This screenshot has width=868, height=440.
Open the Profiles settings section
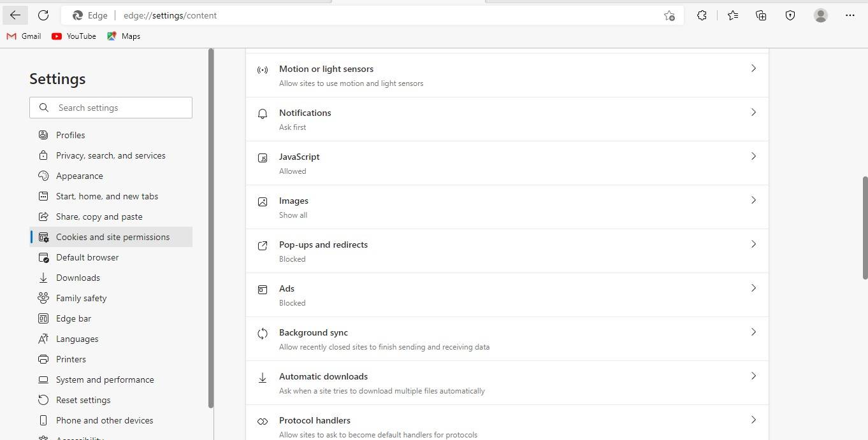click(x=70, y=135)
